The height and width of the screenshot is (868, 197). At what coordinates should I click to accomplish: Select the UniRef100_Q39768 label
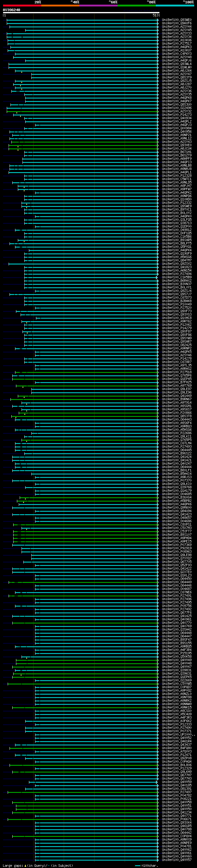click(177, 487)
